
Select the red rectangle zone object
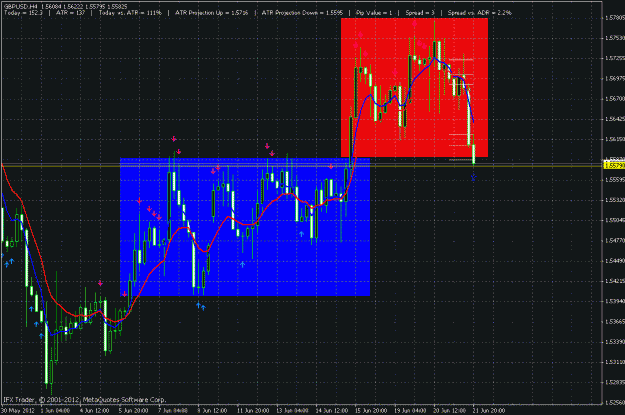click(414, 87)
